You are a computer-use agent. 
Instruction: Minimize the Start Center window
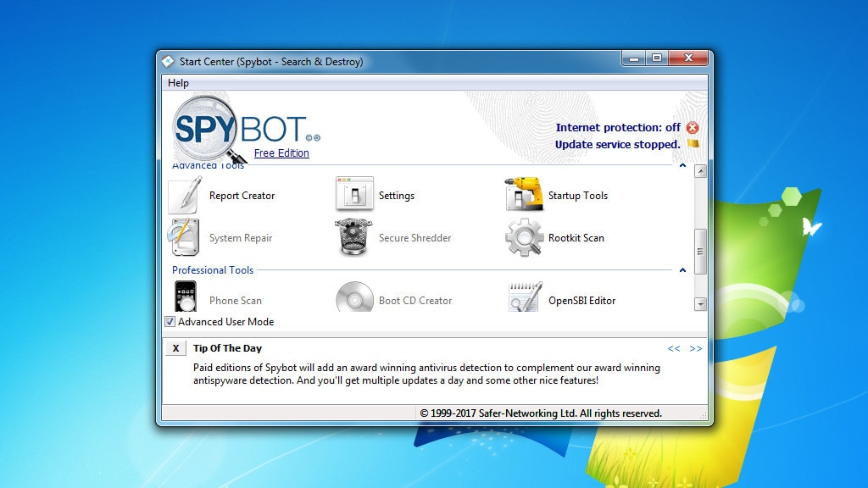[x=634, y=58]
